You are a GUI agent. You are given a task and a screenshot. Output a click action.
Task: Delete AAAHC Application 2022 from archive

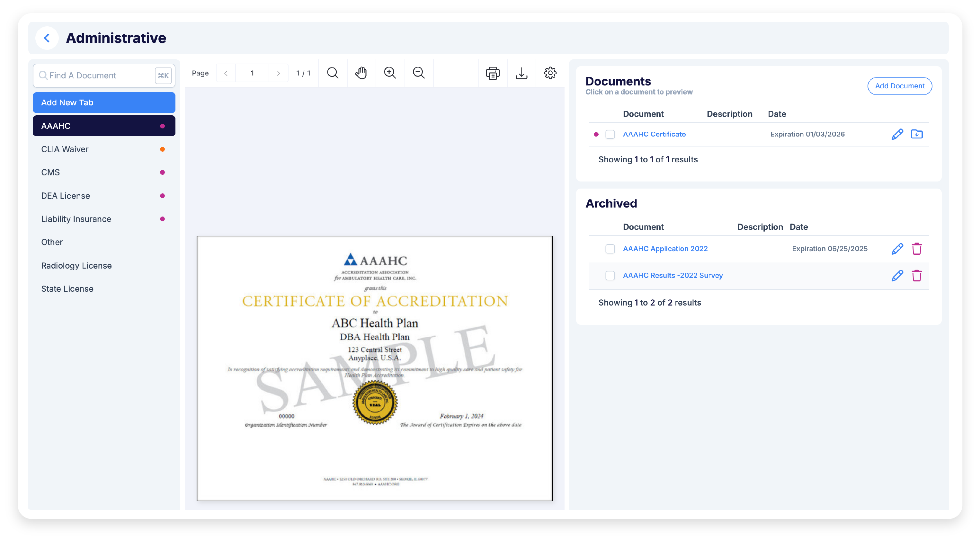click(916, 249)
